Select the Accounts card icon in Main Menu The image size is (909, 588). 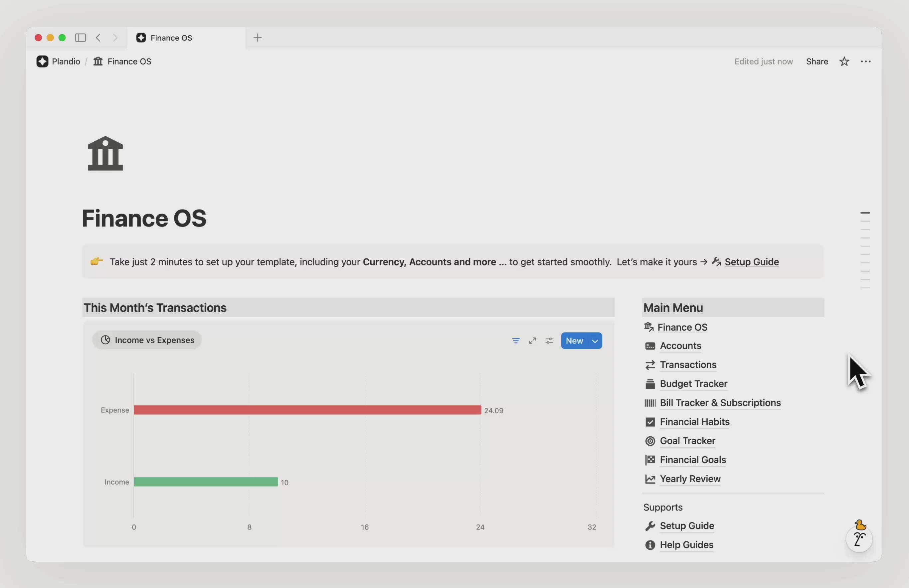point(650,346)
